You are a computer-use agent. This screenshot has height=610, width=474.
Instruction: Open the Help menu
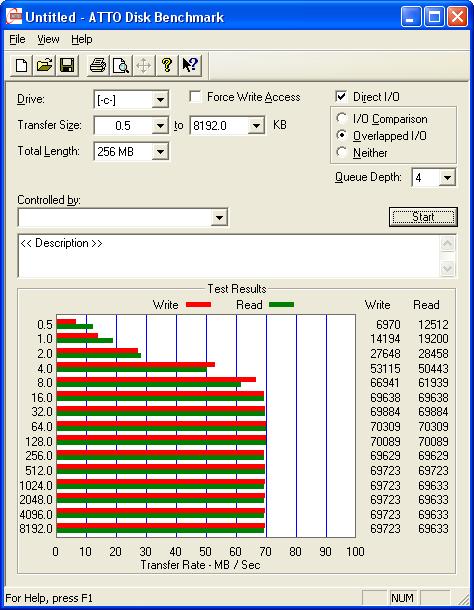coord(82,39)
